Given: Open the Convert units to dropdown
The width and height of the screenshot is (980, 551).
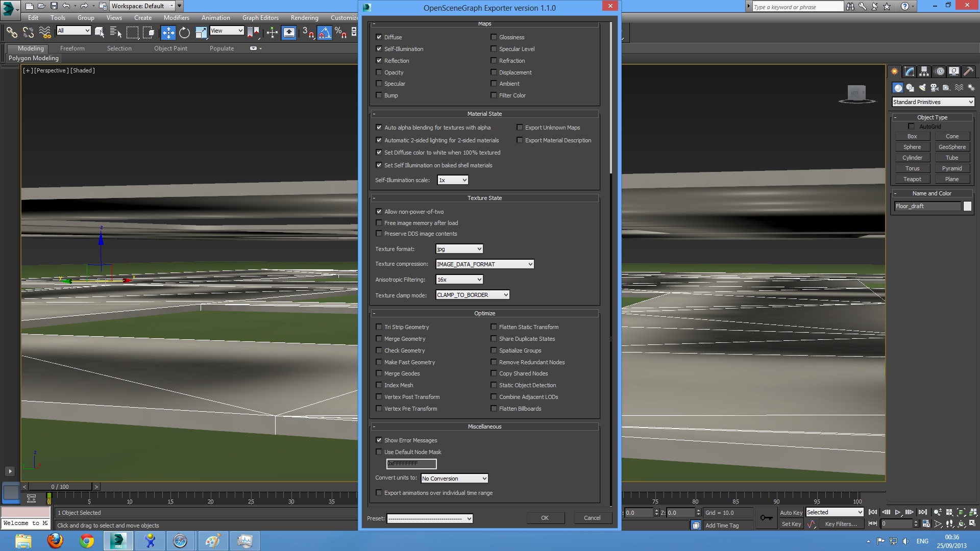Looking at the screenshot, I should 454,479.
